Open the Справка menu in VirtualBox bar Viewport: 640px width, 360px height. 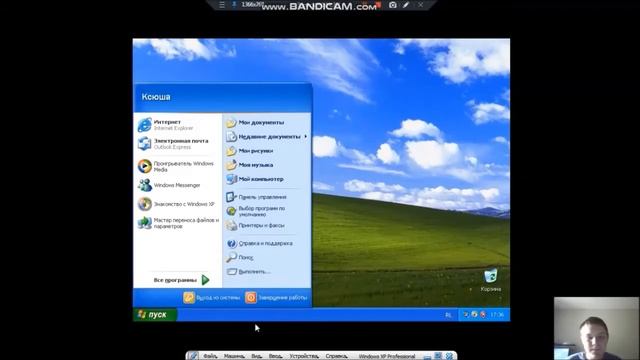pos(337,356)
